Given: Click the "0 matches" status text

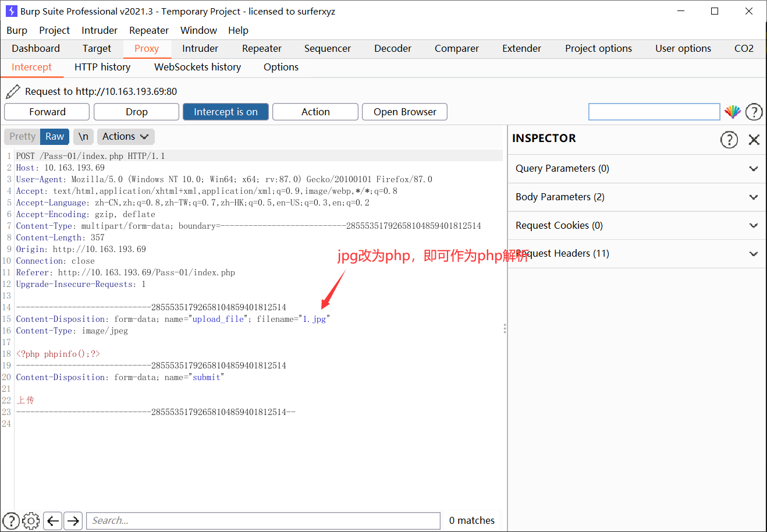Looking at the screenshot, I should coord(472,520).
